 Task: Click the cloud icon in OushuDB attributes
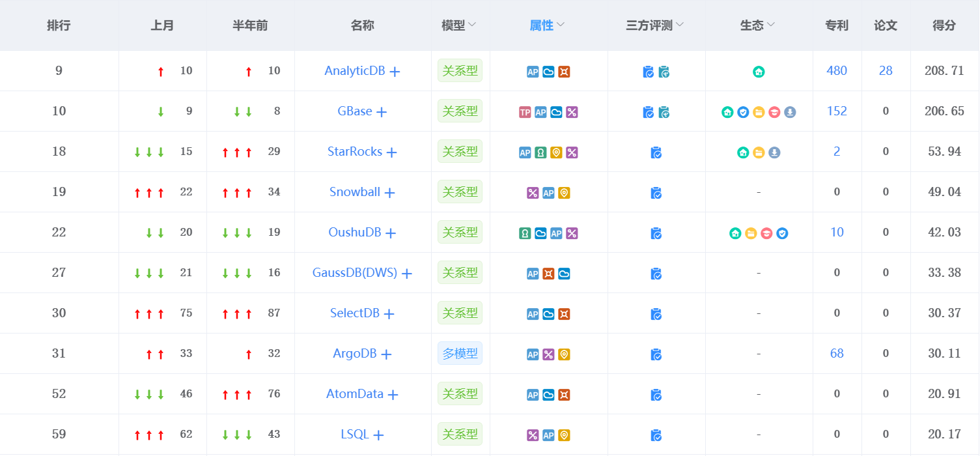point(540,233)
